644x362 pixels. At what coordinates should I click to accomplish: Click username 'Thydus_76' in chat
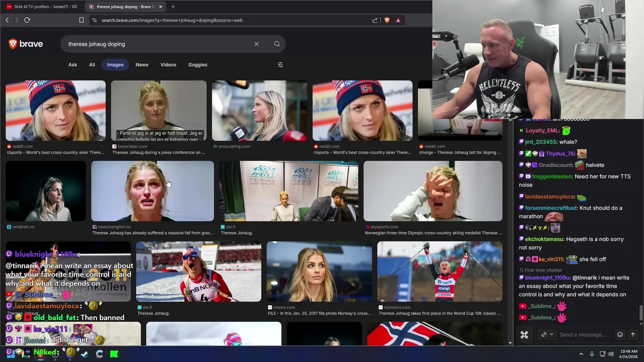pyautogui.click(x=560, y=153)
